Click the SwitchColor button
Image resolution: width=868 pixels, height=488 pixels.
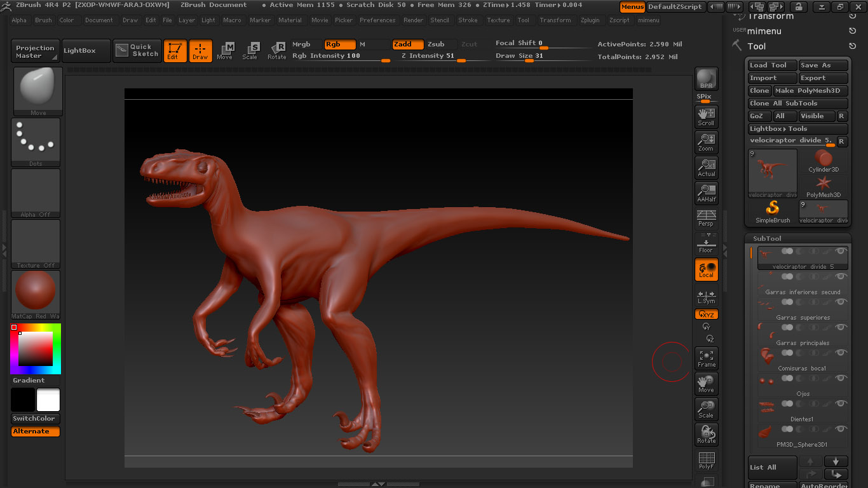pos(36,419)
